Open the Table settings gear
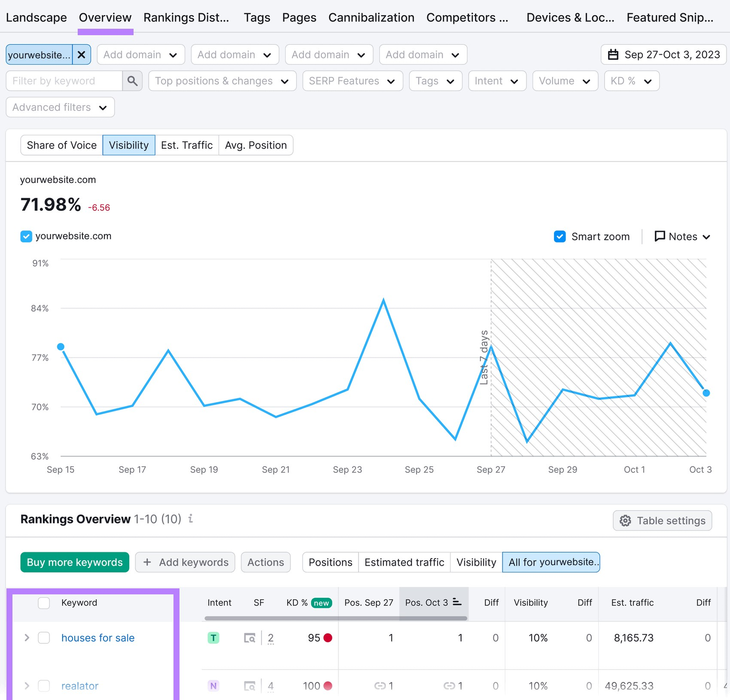The width and height of the screenshot is (730, 700). tap(625, 520)
